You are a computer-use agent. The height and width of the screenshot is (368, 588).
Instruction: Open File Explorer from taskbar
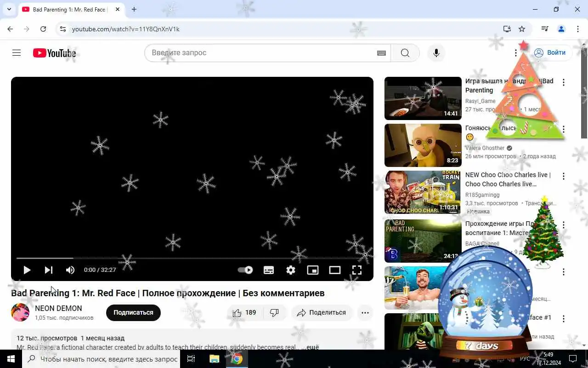tap(214, 359)
